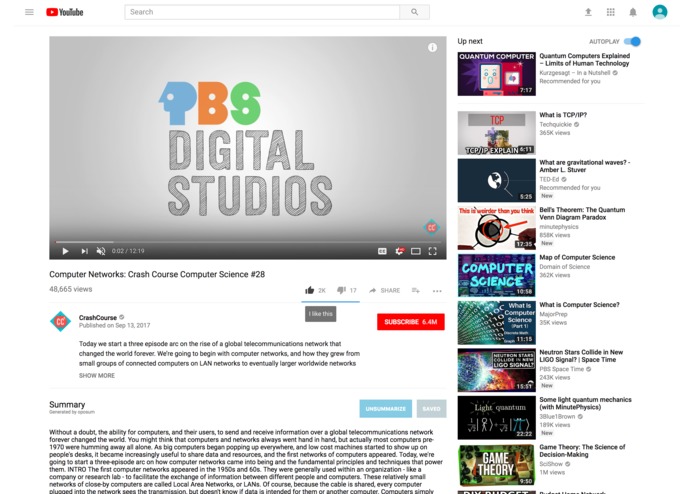Open the Bell's Theorem title link

click(582, 214)
